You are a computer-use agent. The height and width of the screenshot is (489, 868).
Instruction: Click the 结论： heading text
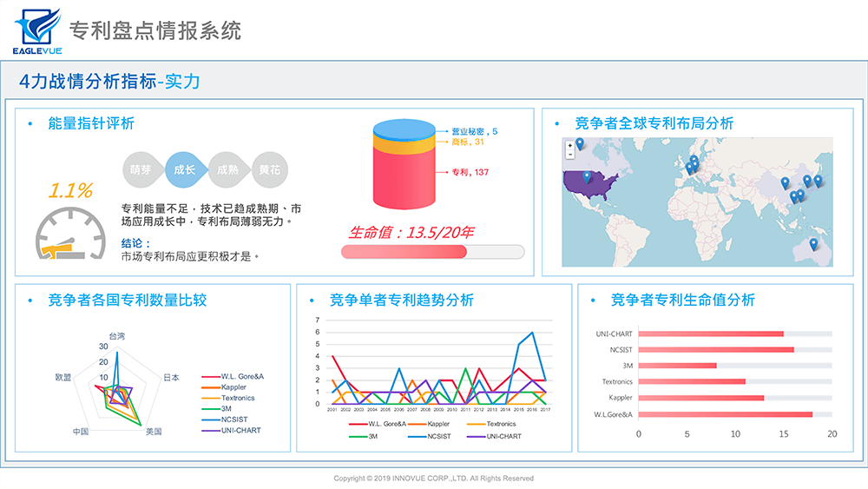(135, 243)
